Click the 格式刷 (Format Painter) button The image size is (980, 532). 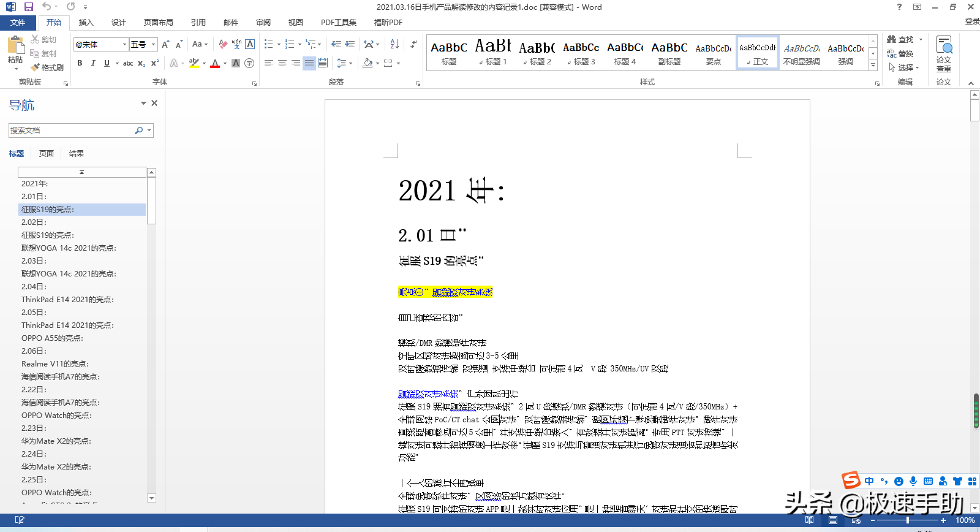(48, 67)
